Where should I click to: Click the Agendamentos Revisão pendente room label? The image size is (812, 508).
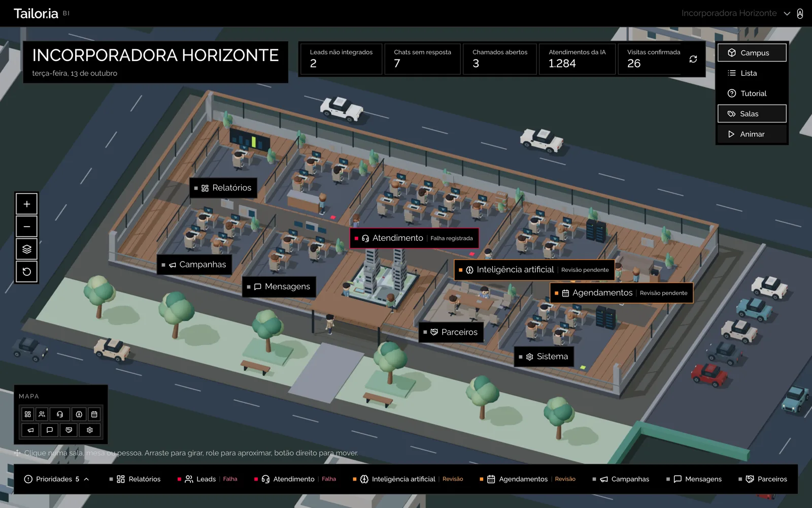tap(622, 293)
